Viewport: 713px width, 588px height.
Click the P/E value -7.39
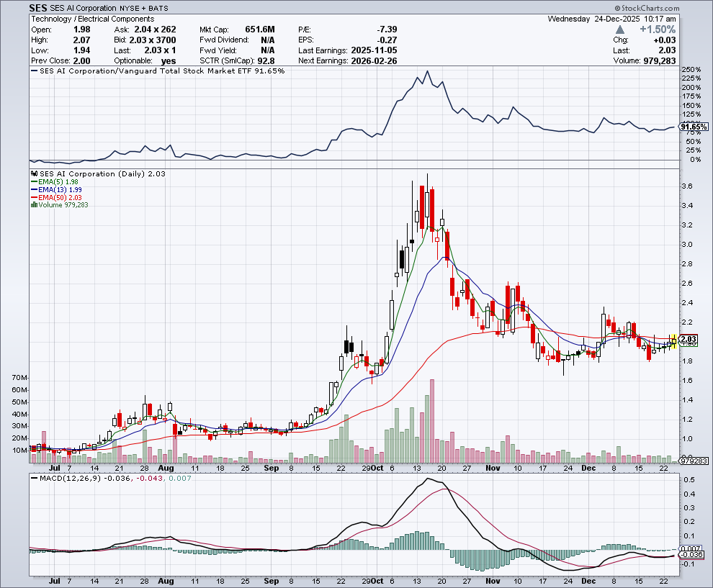(387, 30)
